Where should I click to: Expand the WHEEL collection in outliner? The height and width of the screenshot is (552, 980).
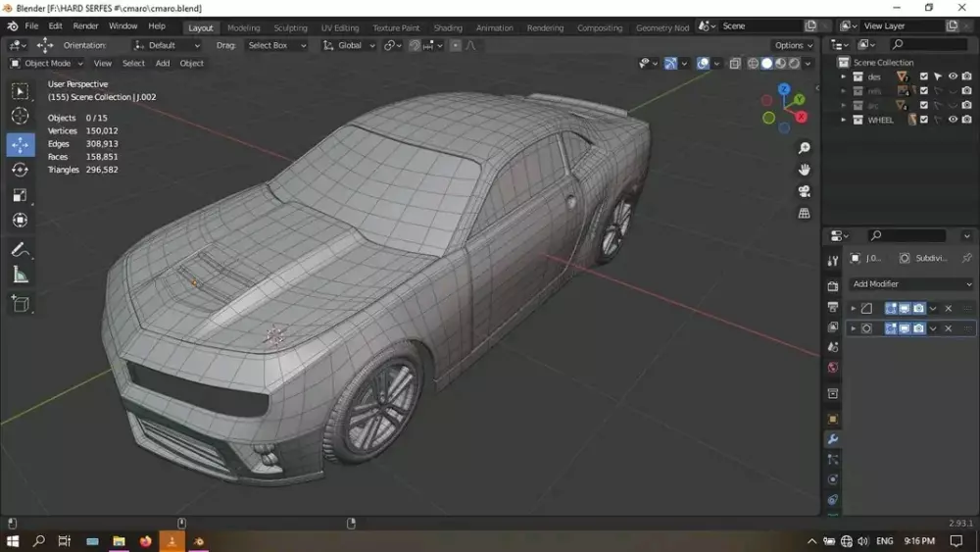click(x=843, y=120)
